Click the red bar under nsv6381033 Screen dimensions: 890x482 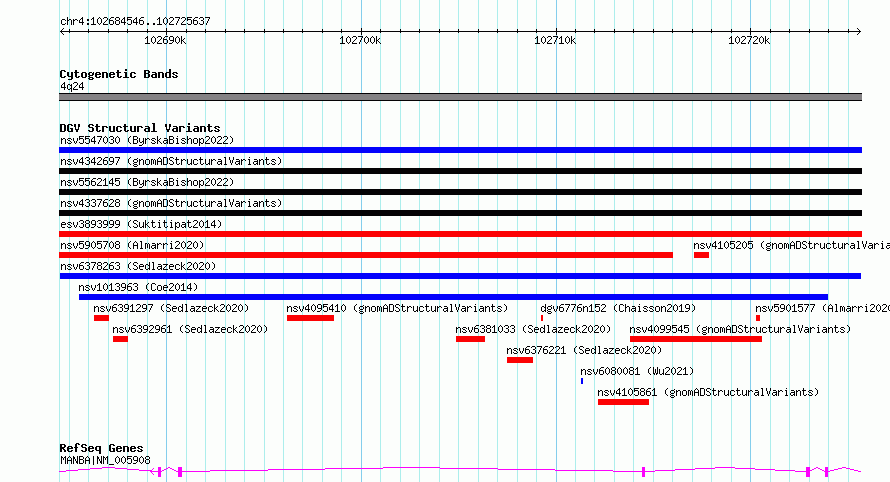point(471,340)
